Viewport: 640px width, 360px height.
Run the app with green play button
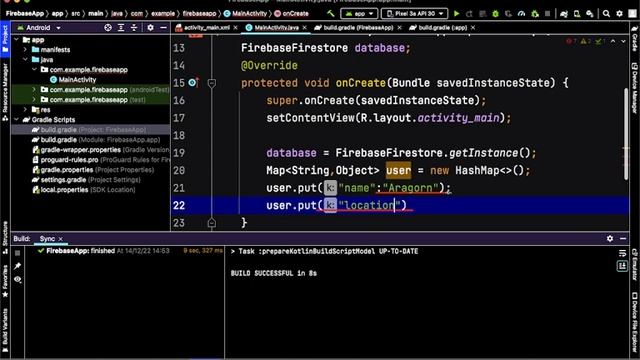(456, 14)
